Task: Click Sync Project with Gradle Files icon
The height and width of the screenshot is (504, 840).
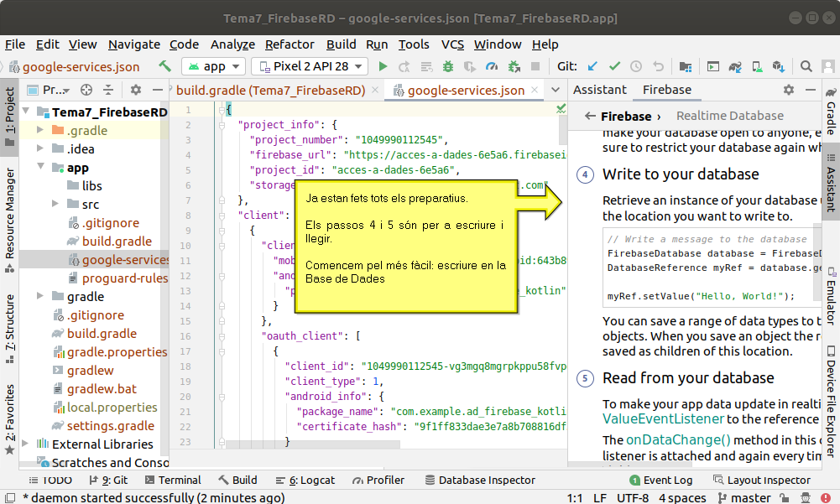Action: coord(735,66)
